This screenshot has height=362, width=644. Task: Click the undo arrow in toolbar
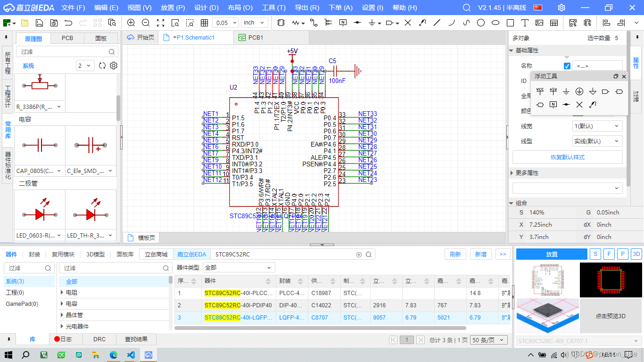tap(68, 23)
